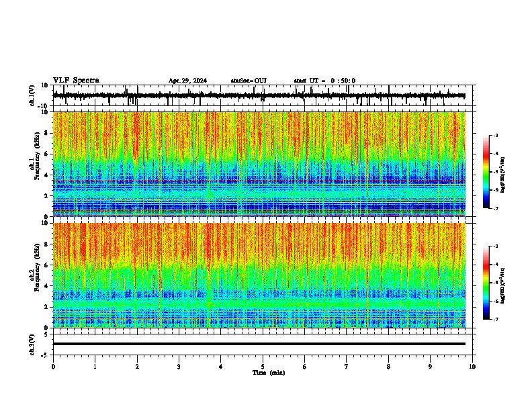Click the time axis tick label "9"

tap(430, 367)
